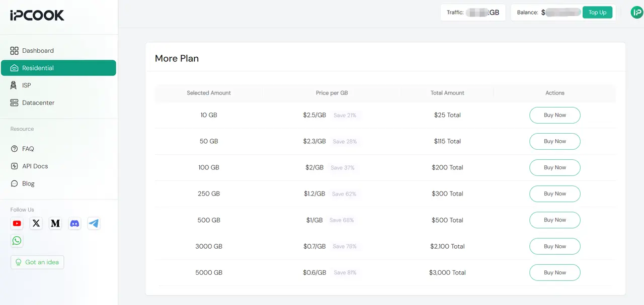Buy the 100 GB plan

(x=554, y=167)
